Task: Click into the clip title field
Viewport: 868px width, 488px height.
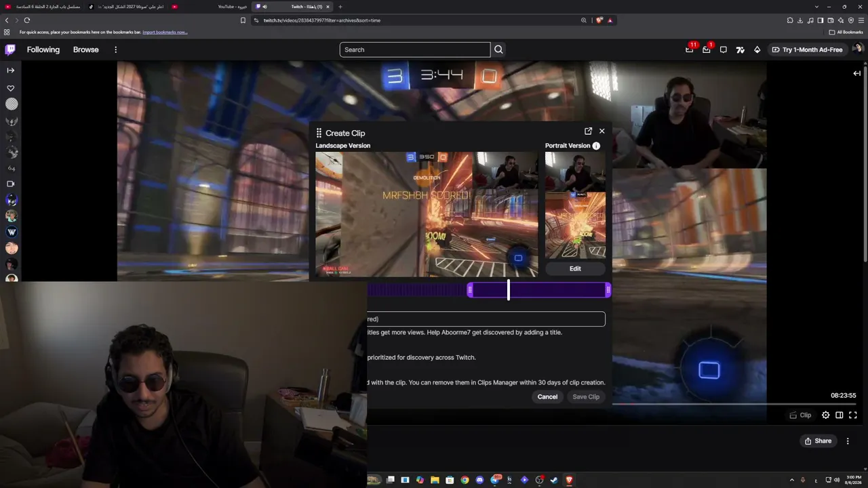Action: click(x=486, y=319)
